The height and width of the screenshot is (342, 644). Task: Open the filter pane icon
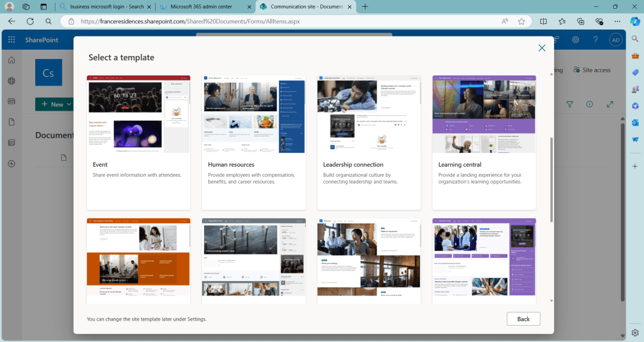click(x=570, y=104)
